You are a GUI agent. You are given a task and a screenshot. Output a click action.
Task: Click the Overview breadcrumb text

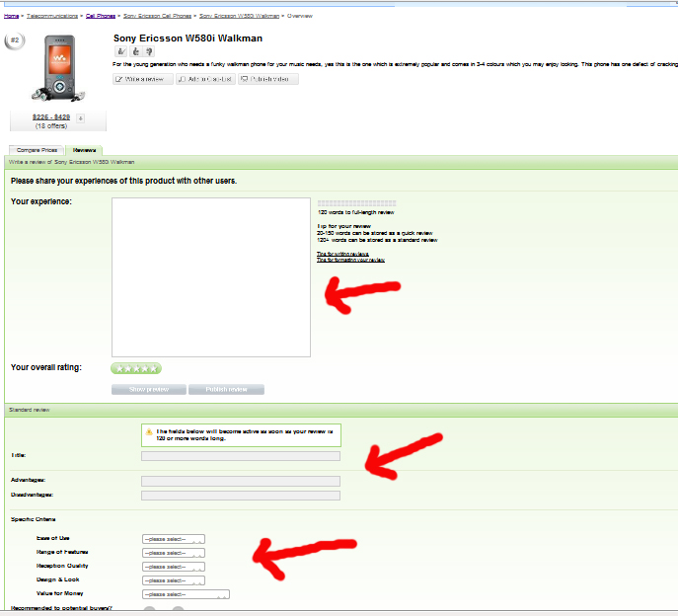[300, 16]
